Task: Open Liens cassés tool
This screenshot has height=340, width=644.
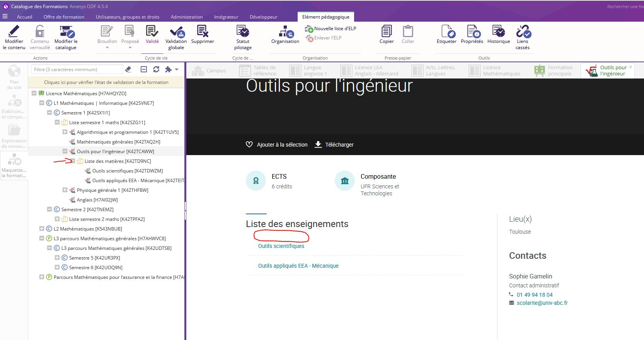Action: tap(523, 31)
